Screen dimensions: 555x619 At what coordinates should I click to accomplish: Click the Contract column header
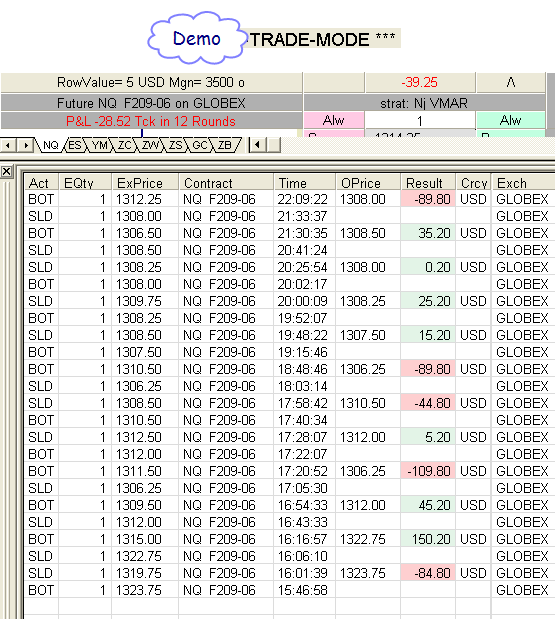[226, 183]
